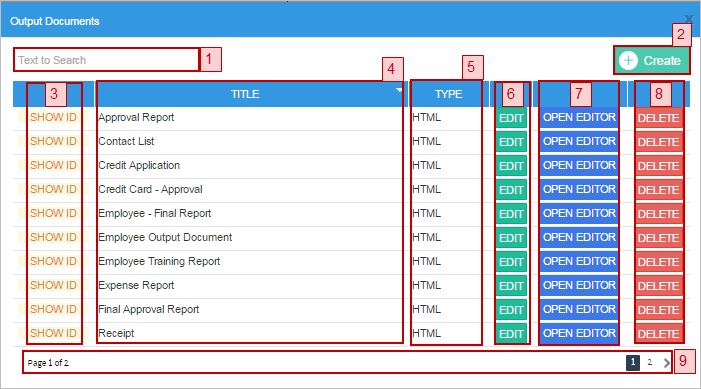Show ID for Expense Report

53,286
